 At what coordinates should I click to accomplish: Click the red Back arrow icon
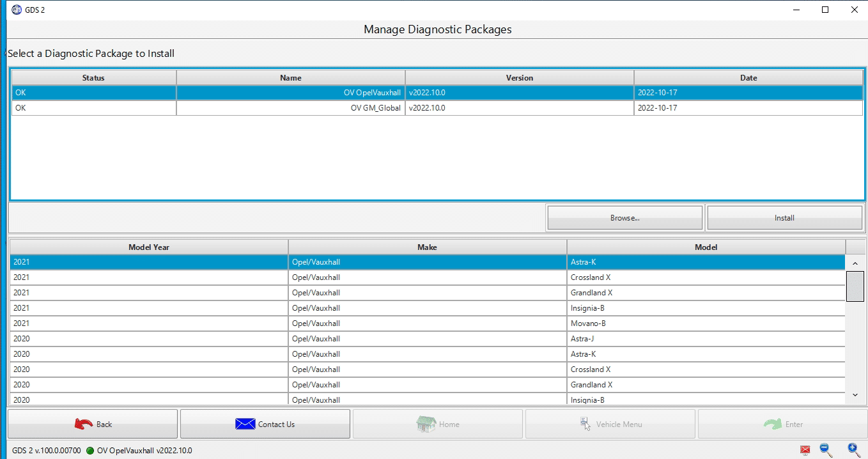pyautogui.click(x=83, y=424)
